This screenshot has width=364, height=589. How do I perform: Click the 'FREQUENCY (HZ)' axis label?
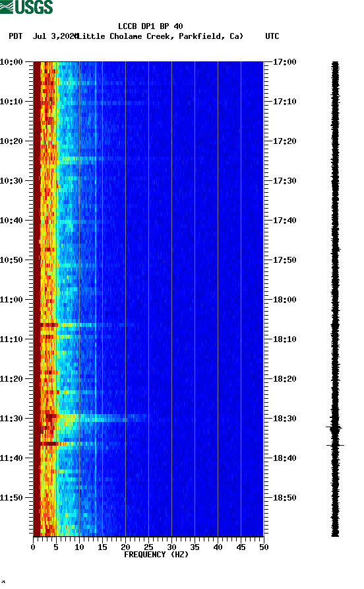(156, 555)
